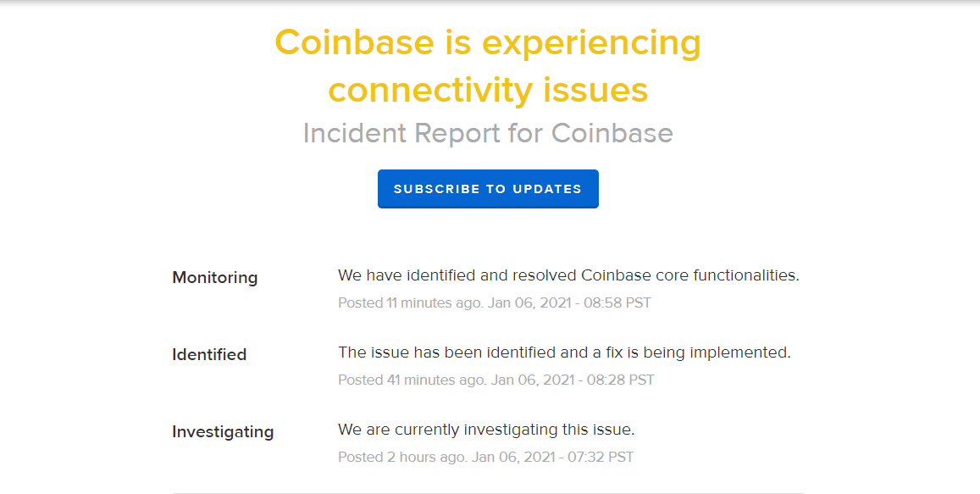
Task: Click the 'fix is being implemented' message
Action: click(678, 352)
